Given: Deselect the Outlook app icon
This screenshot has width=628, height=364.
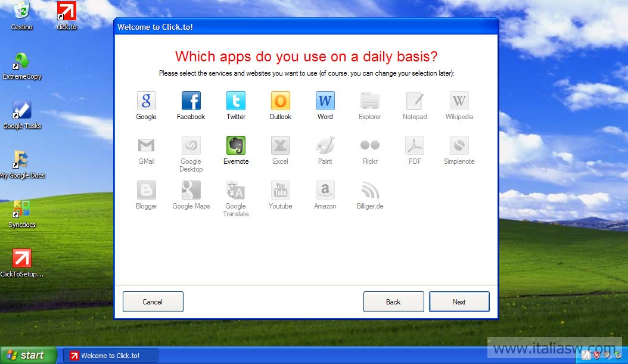Looking at the screenshot, I should point(281,101).
